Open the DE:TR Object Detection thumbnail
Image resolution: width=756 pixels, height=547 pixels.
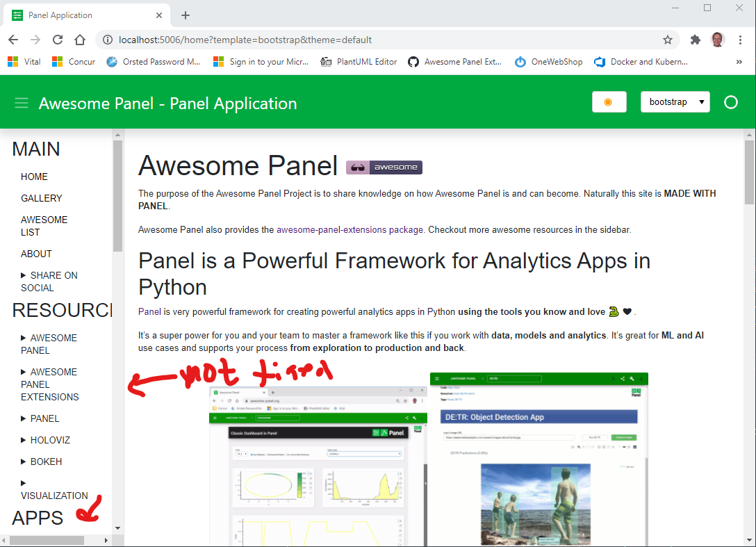point(539,459)
